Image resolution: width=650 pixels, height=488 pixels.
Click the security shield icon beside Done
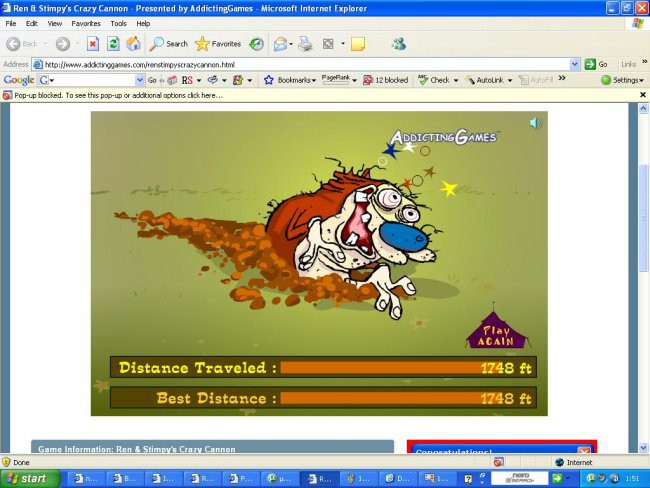(6, 462)
